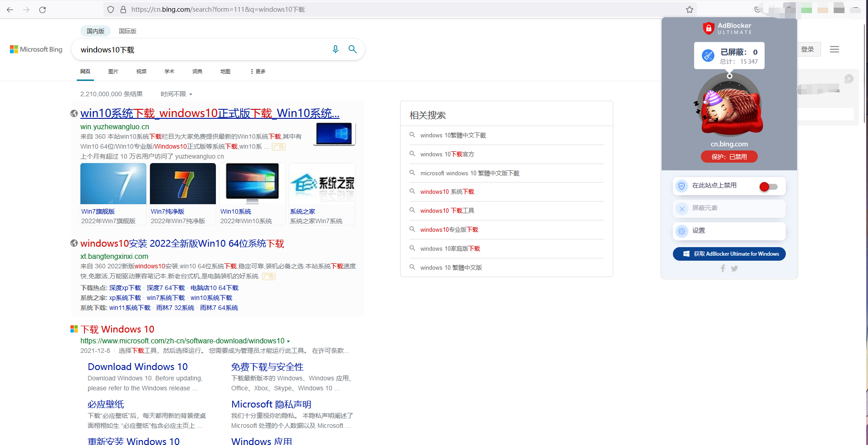The width and height of the screenshot is (868, 445).
Task: Open Bing hamburger menu icon
Action: pos(835,49)
